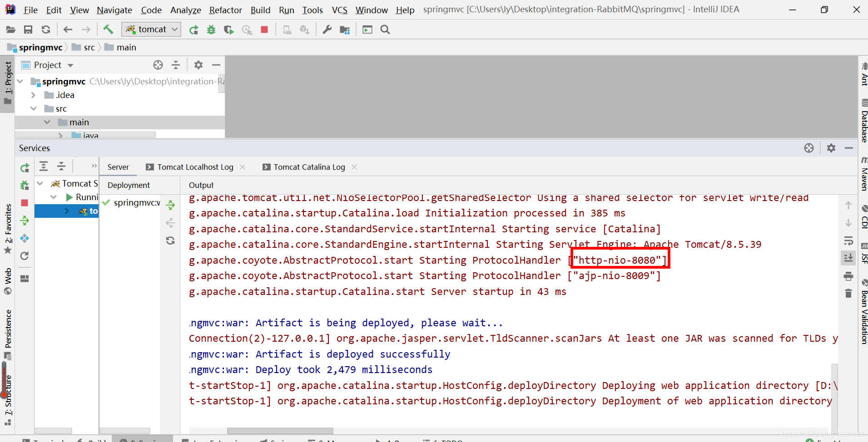Screen dimensions: 868x442
Task: Run tomcat with coverage icon
Action: click(229, 30)
